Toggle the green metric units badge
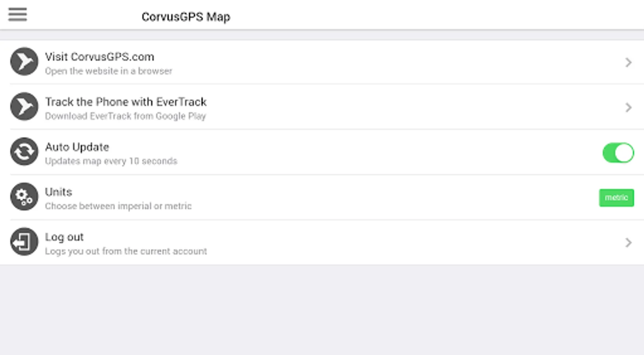644x355 pixels. pos(616,198)
